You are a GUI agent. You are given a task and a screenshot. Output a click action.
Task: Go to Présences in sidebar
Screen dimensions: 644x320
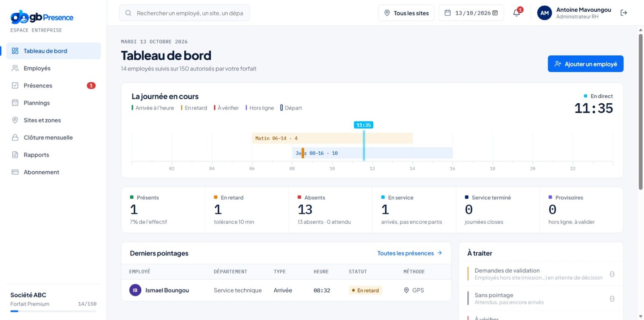pos(54,85)
